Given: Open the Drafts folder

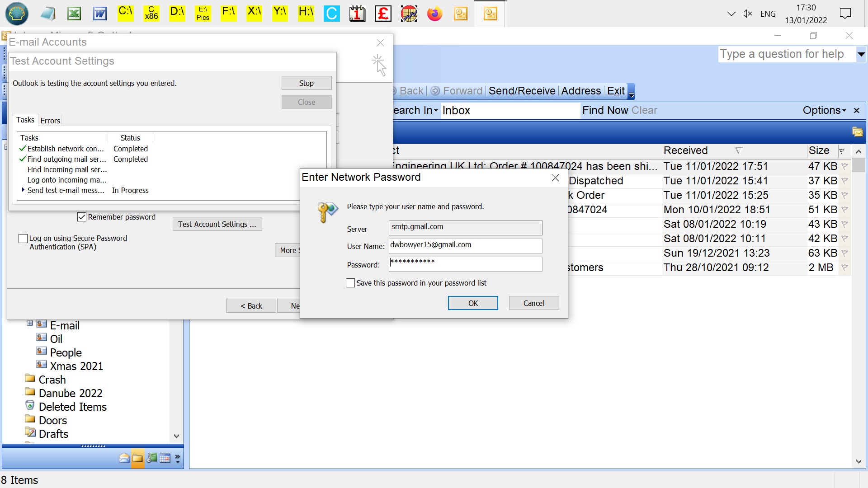Looking at the screenshot, I should (53, 434).
